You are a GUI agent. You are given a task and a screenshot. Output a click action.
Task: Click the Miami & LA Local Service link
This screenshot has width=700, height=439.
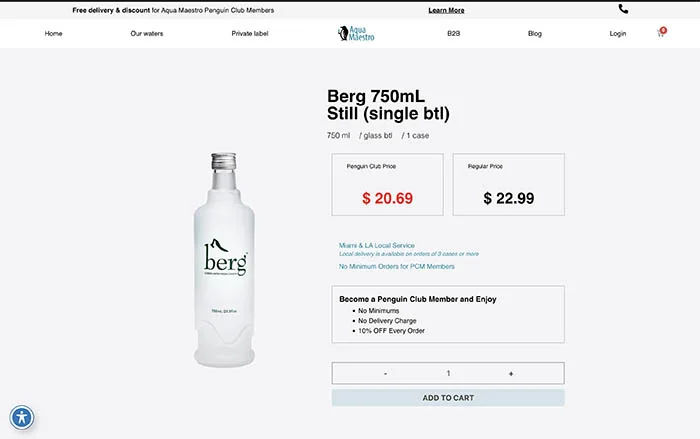pos(377,245)
